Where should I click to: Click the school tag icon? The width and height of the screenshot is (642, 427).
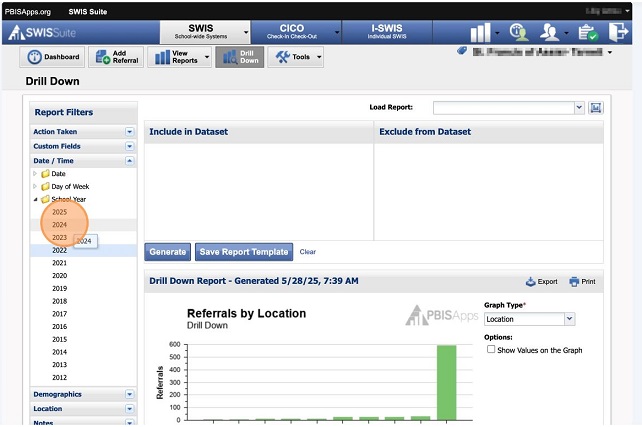pos(462,51)
